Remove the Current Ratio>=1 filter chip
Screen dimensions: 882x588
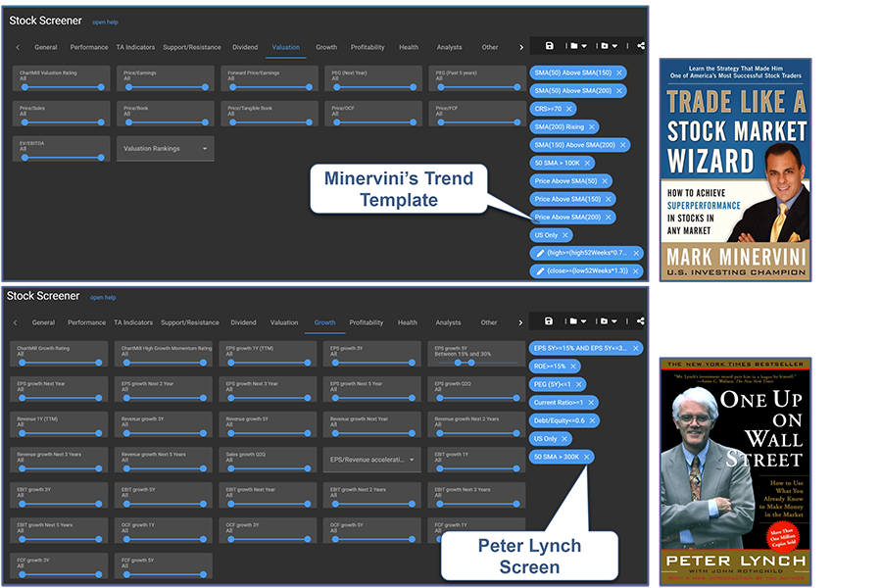591,403
